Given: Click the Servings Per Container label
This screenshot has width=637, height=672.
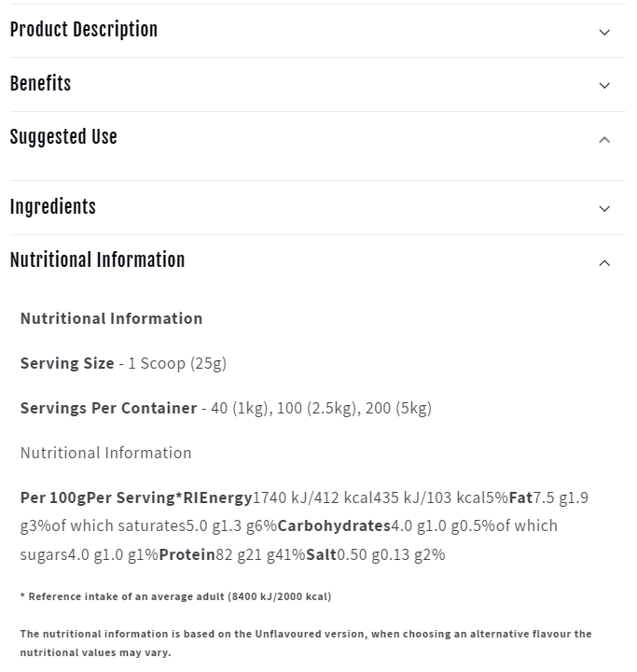Looking at the screenshot, I should tap(108, 408).
